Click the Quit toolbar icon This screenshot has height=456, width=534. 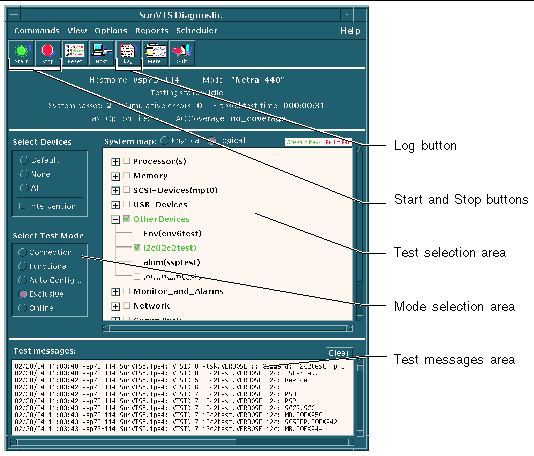click(x=182, y=53)
